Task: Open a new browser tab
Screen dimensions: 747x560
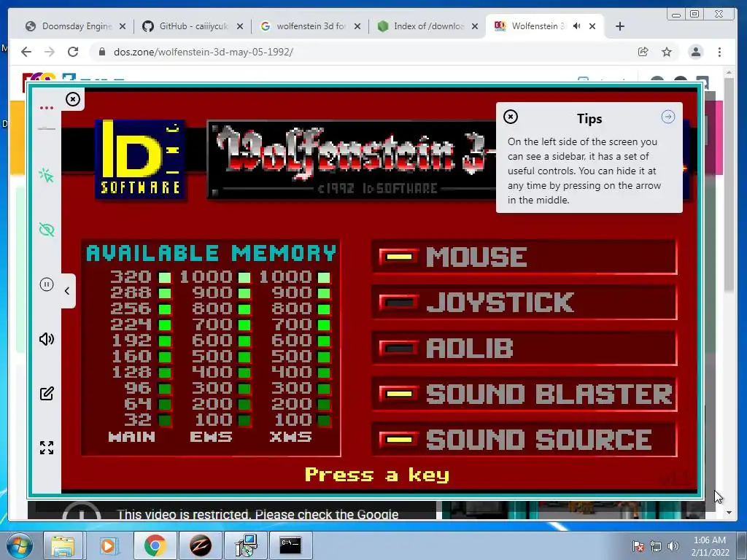Action: tap(620, 27)
